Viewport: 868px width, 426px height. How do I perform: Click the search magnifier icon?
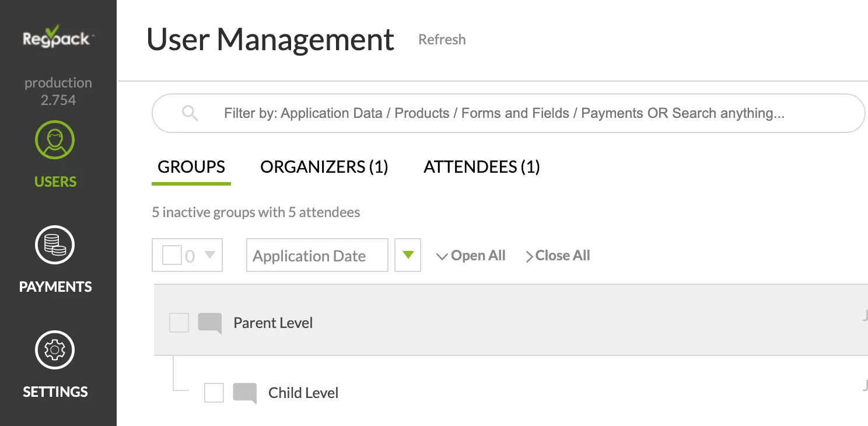click(x=190, y=113)
